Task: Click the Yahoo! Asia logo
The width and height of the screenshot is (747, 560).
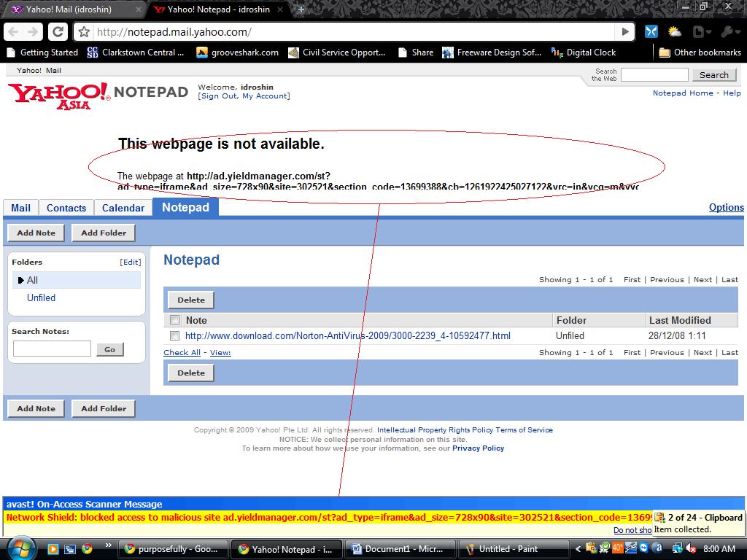Action: tap(59, 96)
